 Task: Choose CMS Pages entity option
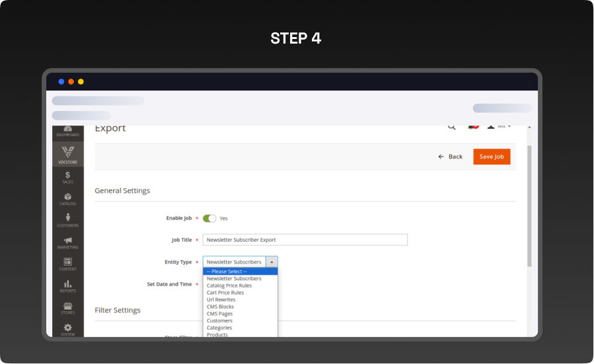220,314
